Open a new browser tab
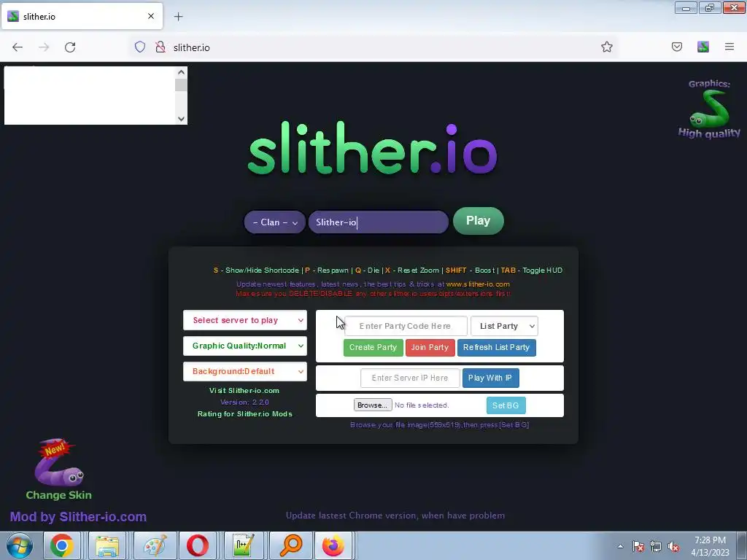747x560 pixels. [x=178, y=17]
